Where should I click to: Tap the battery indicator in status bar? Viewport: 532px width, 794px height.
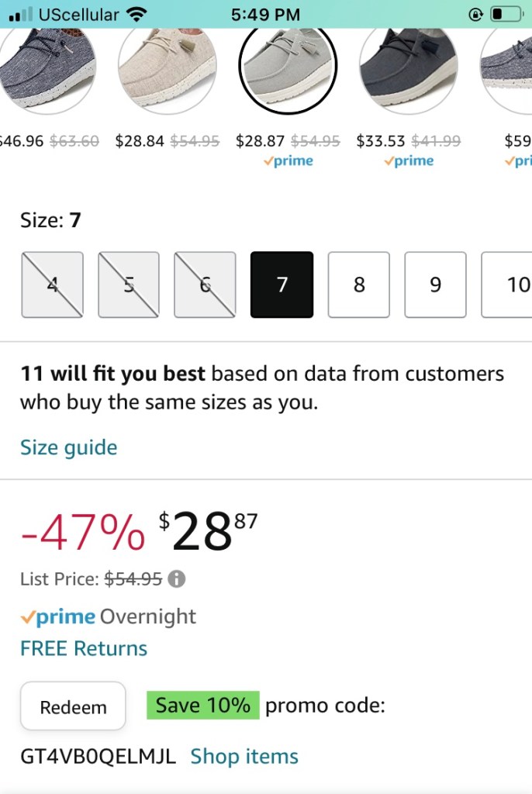point(506,14)
